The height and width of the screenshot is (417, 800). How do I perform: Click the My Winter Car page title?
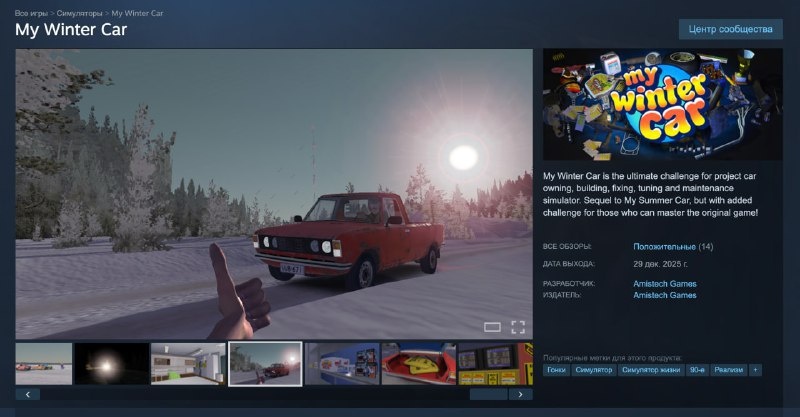[x=71, y=30]
